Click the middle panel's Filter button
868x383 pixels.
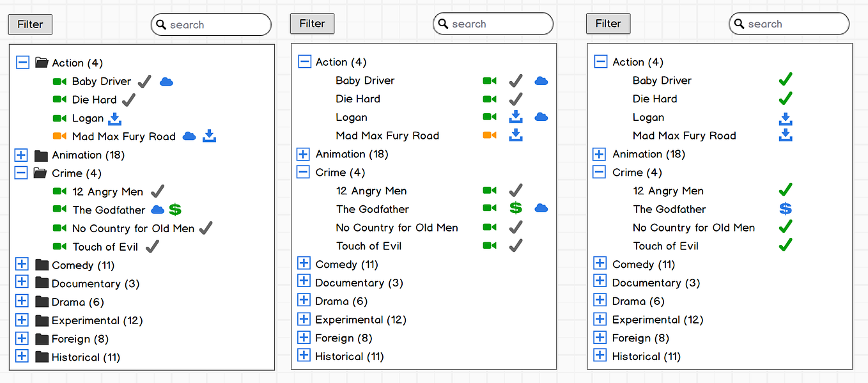coord(312,24)
